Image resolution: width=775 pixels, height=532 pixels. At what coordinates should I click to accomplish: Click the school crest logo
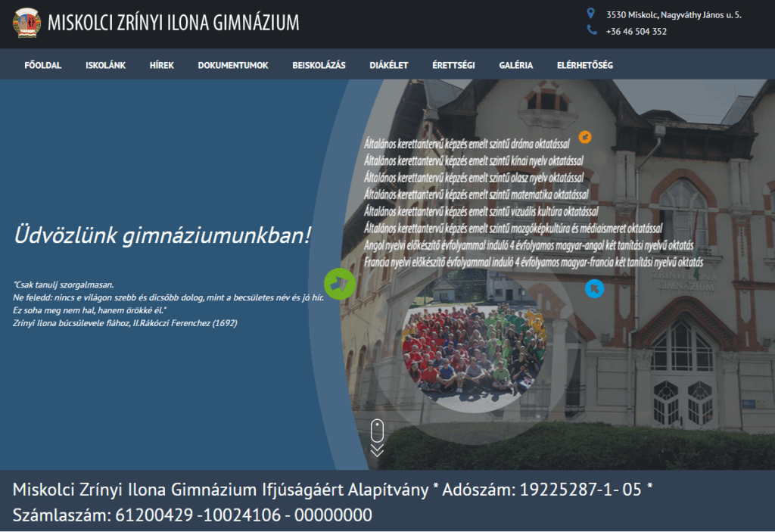pyautogui.click(x=26, y=23)
